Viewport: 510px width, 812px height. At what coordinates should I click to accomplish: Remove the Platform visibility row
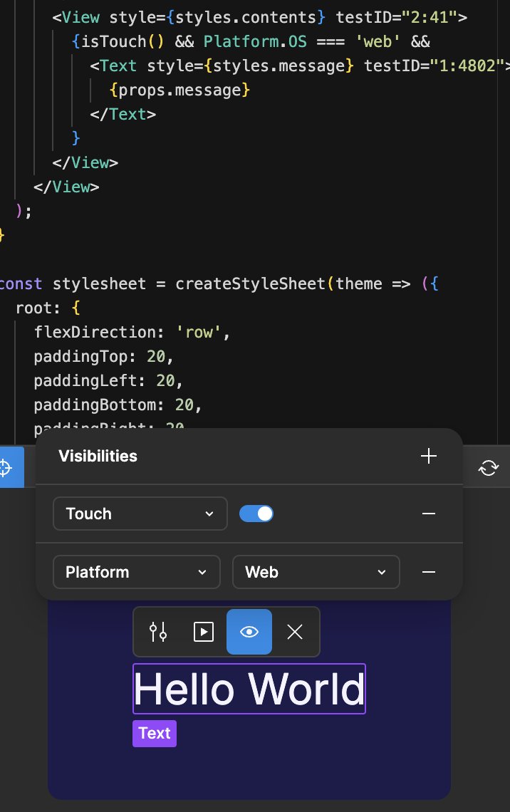point(428,572)
